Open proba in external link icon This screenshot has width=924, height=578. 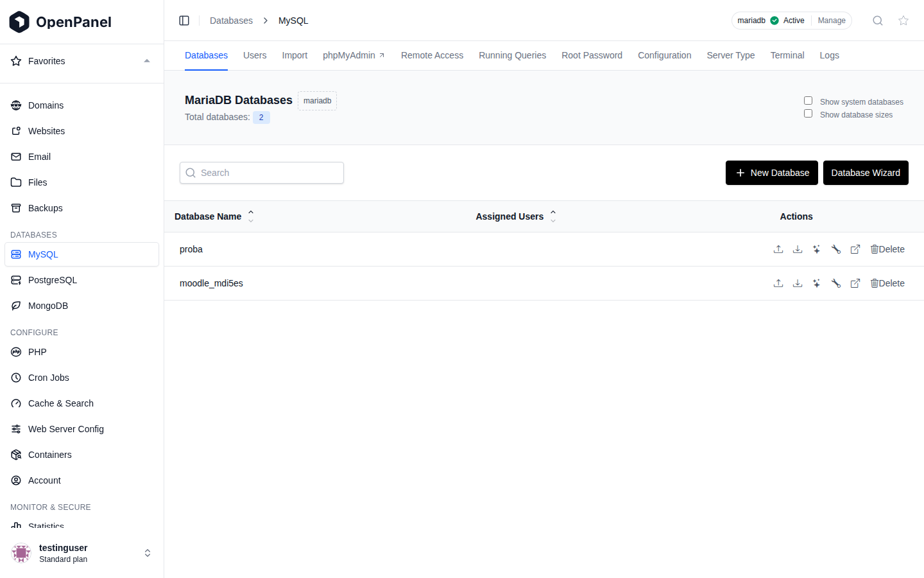coord(855,249)
